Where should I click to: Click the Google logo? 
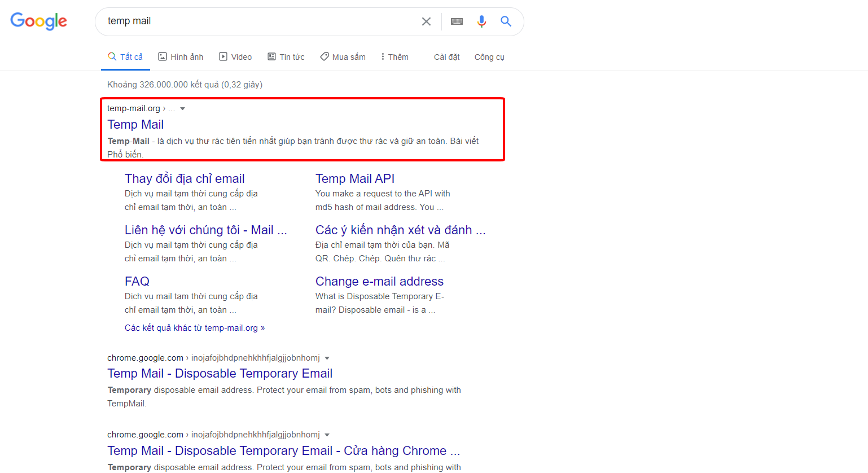pos(38,21)
